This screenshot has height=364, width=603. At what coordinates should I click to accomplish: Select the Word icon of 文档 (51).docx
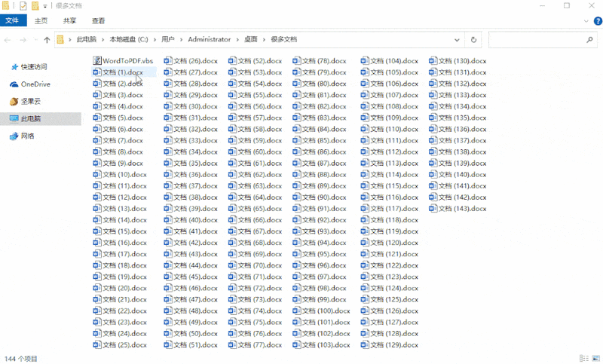click(167, 344)
